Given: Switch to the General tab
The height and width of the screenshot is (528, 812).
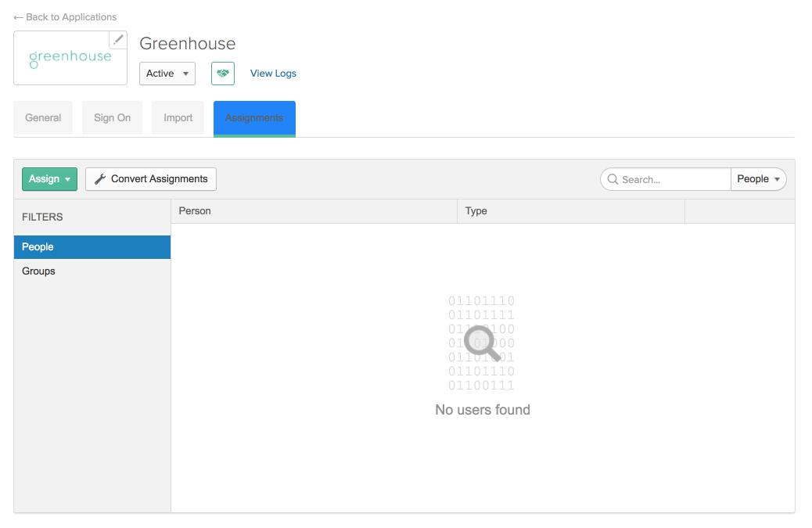Looking at the screenshot, I should 43,118.
